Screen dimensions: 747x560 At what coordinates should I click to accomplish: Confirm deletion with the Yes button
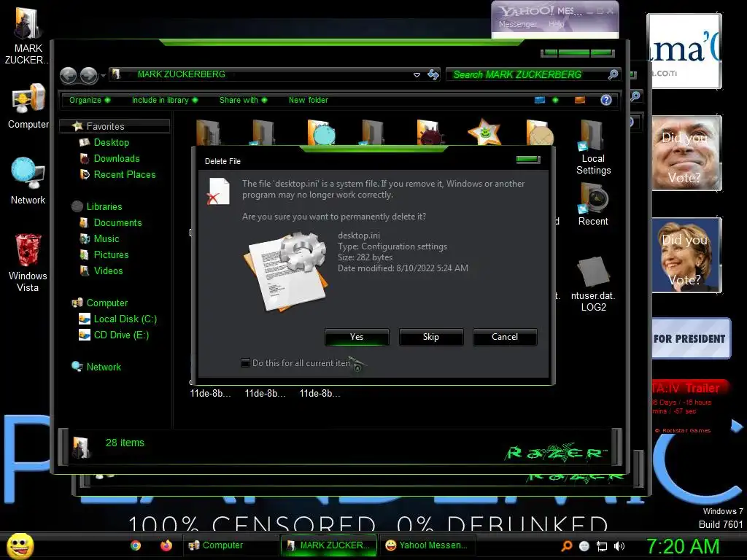[x=357, y=337]
